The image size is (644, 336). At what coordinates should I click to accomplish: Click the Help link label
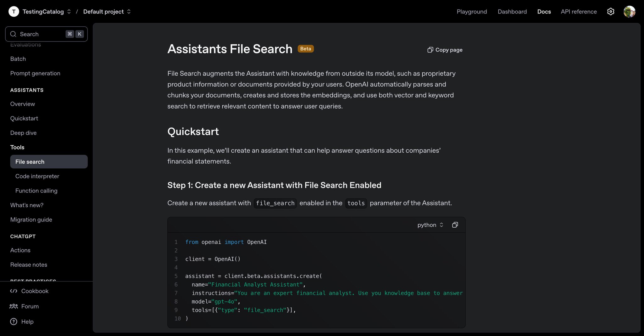tap(27, 322)
